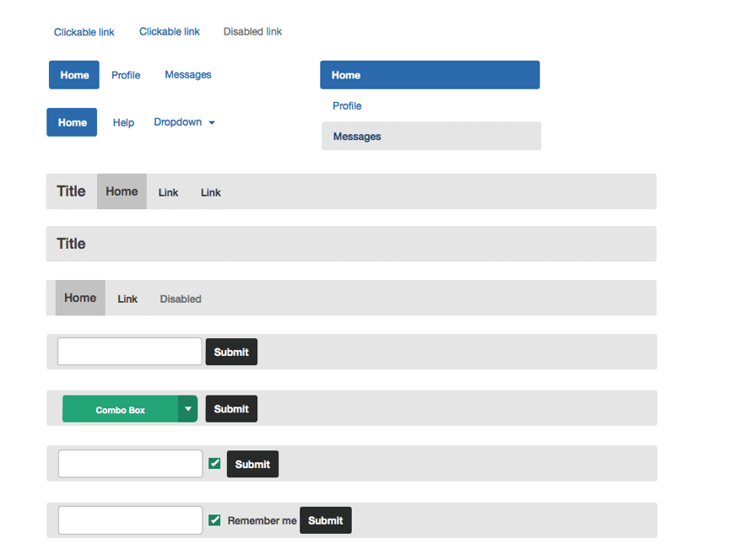Image resolution: width=747 pixels, height=560 pixels.
Task: Open the green Combo Box button
Action: tap(121, 409)
